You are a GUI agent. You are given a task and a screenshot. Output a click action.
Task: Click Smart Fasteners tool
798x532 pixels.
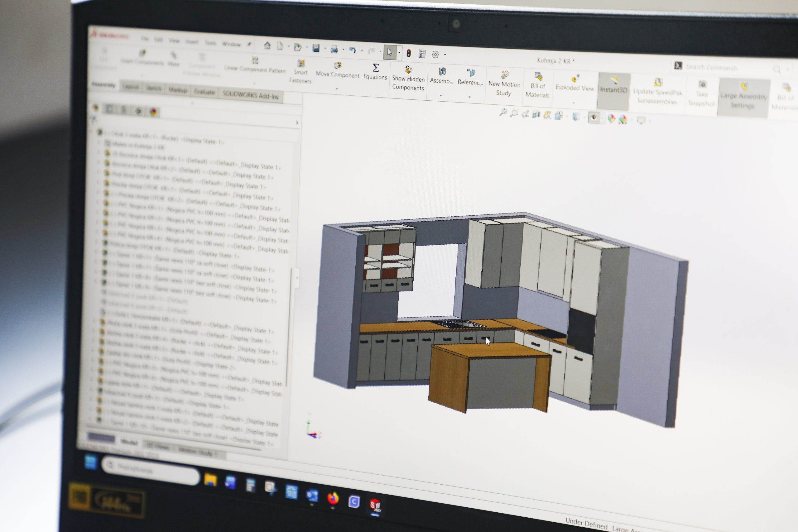pos(300,72)
